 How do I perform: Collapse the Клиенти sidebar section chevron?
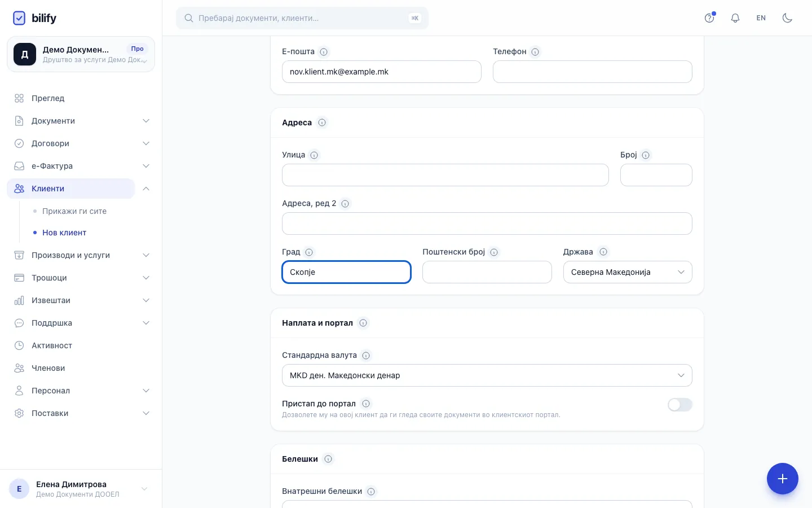pos(146,189)
